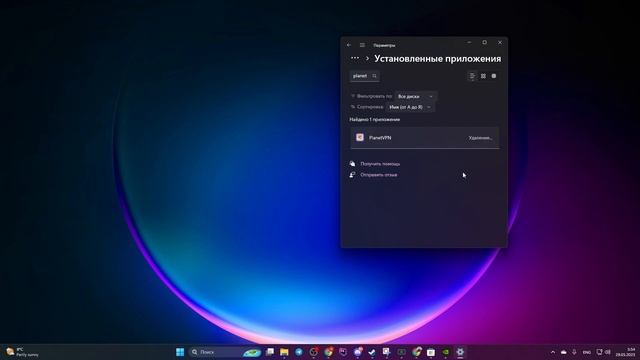This screenshot has width=640, height=360.
Task: Click the PlanetVPN app icon
Action: (x=360, y=138)
